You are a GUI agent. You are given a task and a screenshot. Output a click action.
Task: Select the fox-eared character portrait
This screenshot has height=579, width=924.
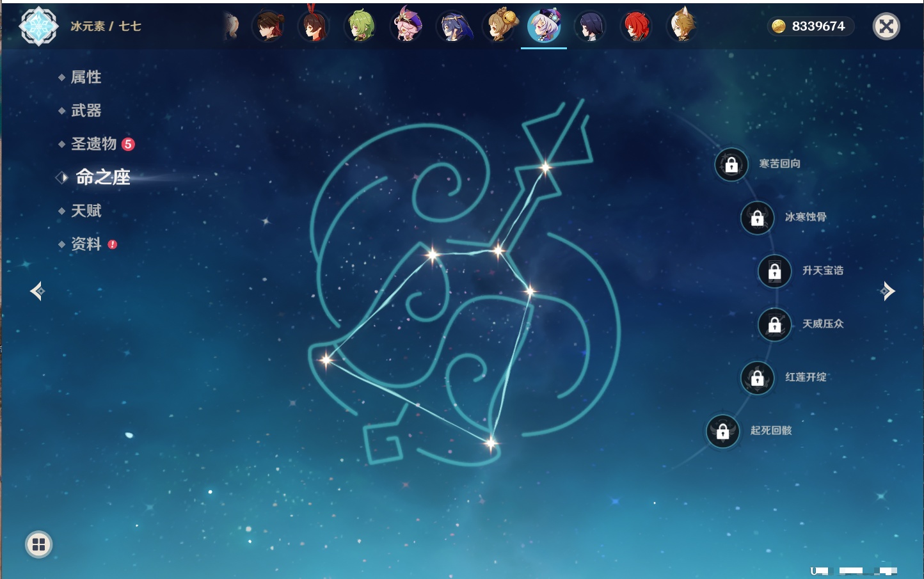pos(682,26)
